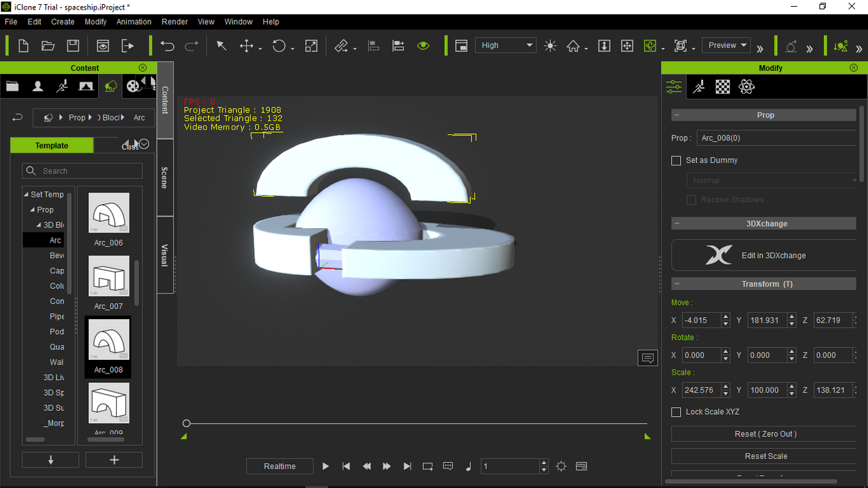The height and width of the screenshot is (488, 868).
Task: Click the Visual side tab
Action: 165,255
